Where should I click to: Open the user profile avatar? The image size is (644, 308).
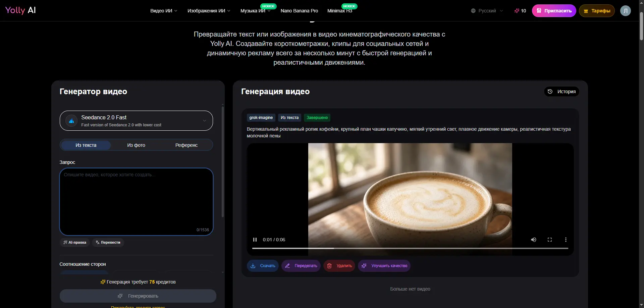(x=626, y=11)
